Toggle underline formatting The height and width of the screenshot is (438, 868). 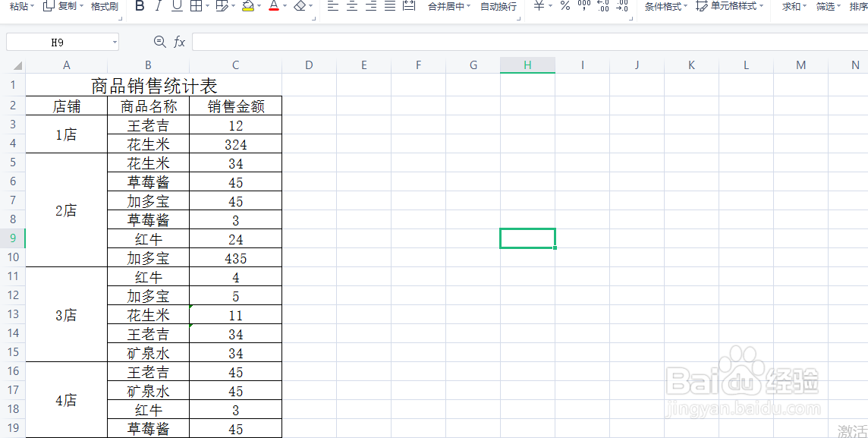coord(177,7)
